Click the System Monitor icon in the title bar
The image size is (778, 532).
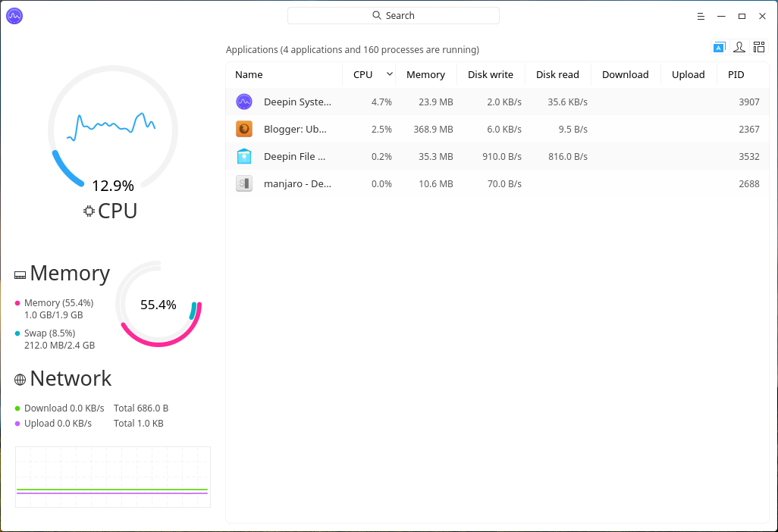click(14, 15)
